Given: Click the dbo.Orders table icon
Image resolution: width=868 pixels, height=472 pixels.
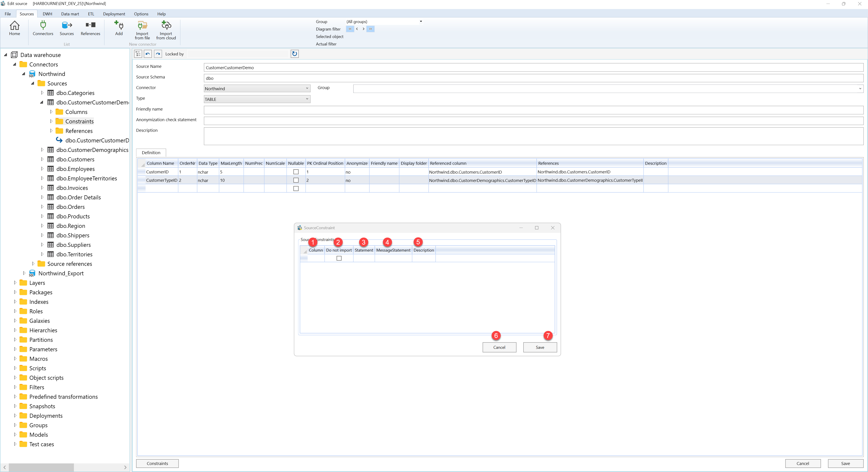Looking at the screenshot, I should pyautogui.click(x=51, y=207).
